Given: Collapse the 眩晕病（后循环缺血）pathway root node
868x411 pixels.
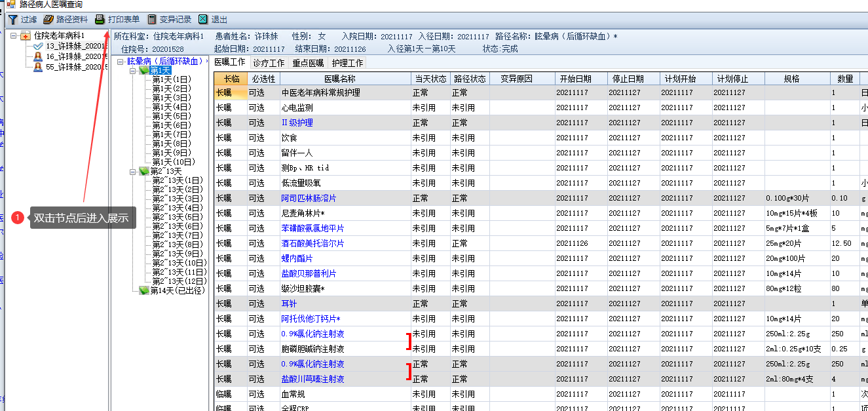Looking at the screenshot, I should point(121,61).
